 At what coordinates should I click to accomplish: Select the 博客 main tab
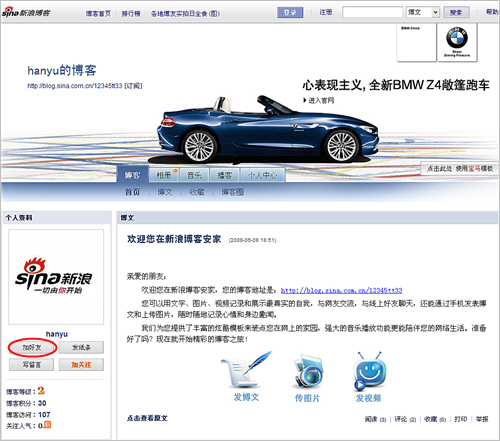(x=132, y=175)
